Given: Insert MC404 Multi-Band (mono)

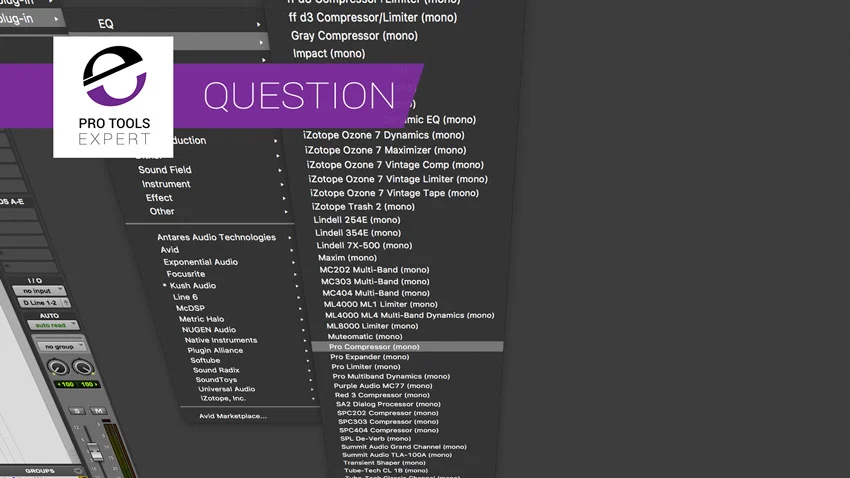Looking at the screenshot, I should 376,293.
